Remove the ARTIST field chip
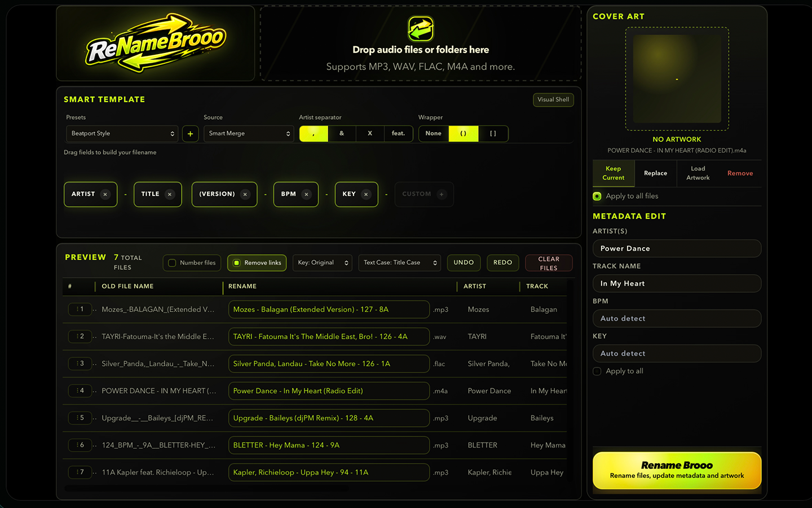The height and width of the screenshot is (508, 812). 105,194
